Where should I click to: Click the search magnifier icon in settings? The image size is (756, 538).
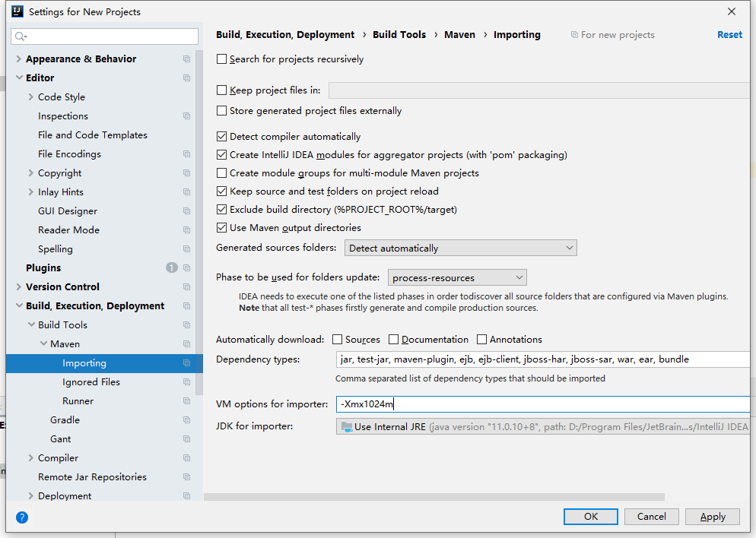coord(21,36)
